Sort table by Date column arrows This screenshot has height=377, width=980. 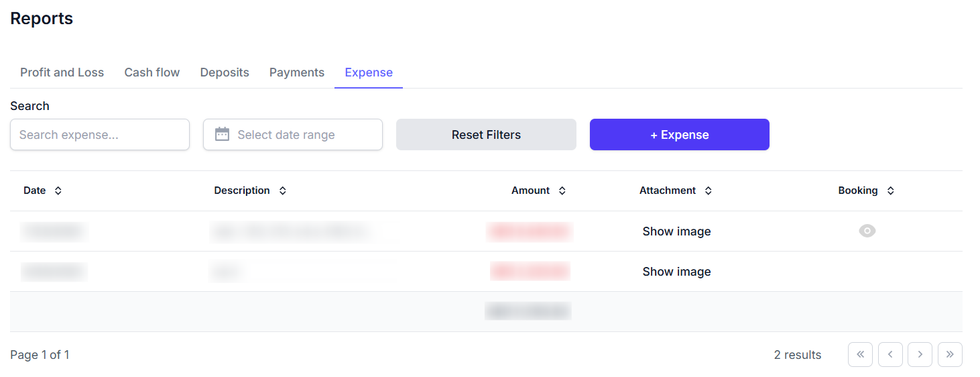(x=58, y=191)
